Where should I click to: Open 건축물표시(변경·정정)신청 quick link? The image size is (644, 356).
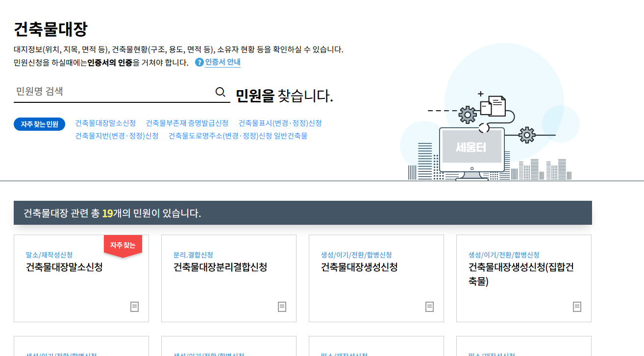(x=280, y=123)
